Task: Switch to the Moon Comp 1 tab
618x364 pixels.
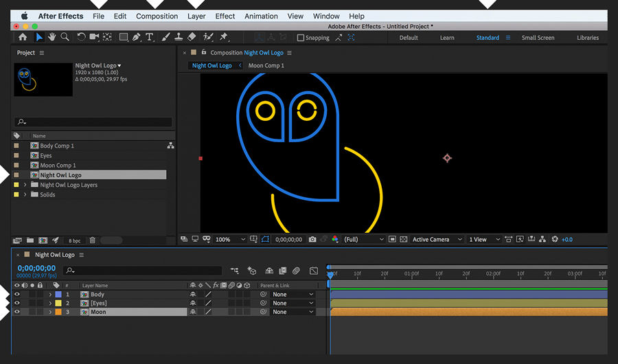Action: click(266, 66)
